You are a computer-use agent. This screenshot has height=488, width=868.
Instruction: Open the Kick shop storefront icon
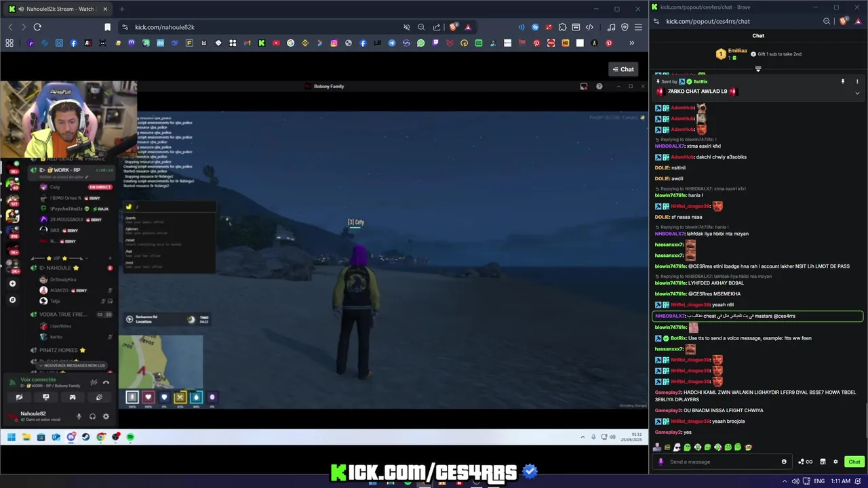coord(823,462)
